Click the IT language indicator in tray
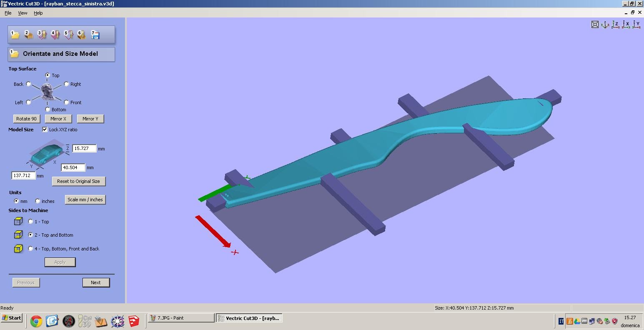 561,321
